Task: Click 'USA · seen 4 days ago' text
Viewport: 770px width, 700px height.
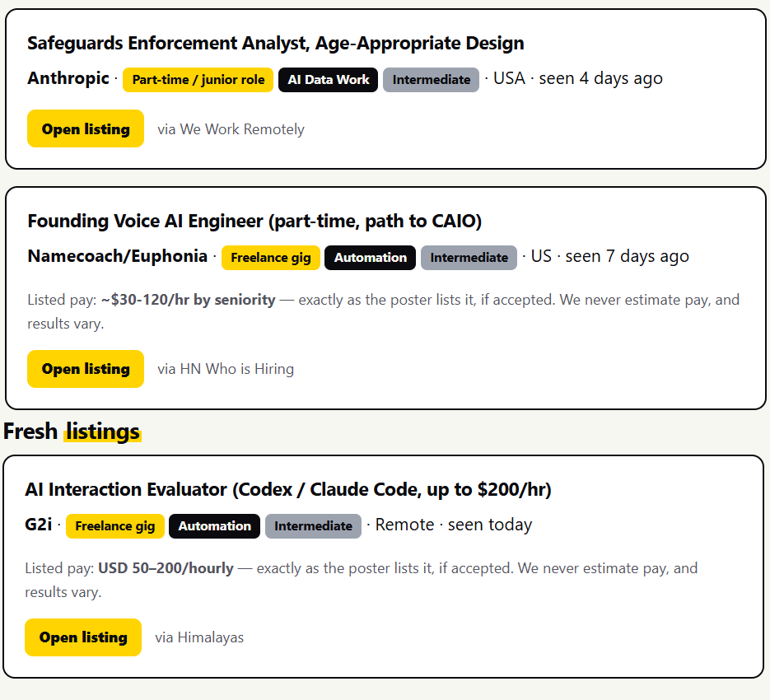Action: [x=578, y=78]
